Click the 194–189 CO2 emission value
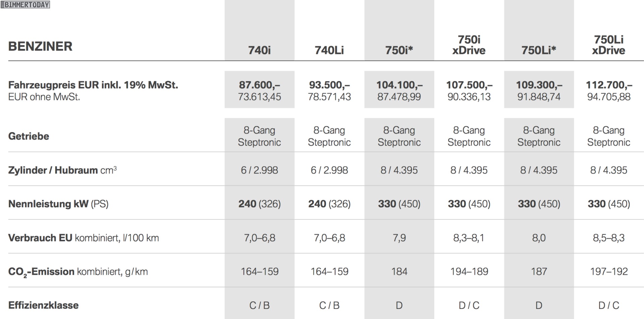The width and height of the screenshot is (644, 319). 469,271
